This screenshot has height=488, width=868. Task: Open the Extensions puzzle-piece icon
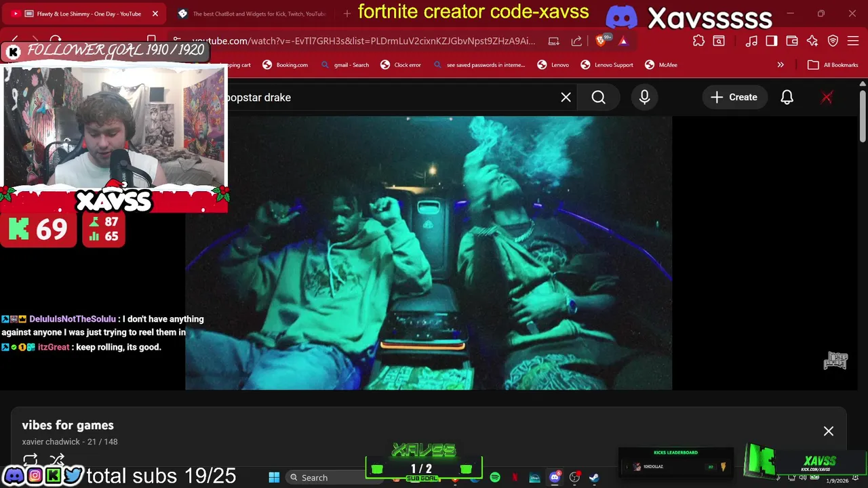(x=698, y=41)
